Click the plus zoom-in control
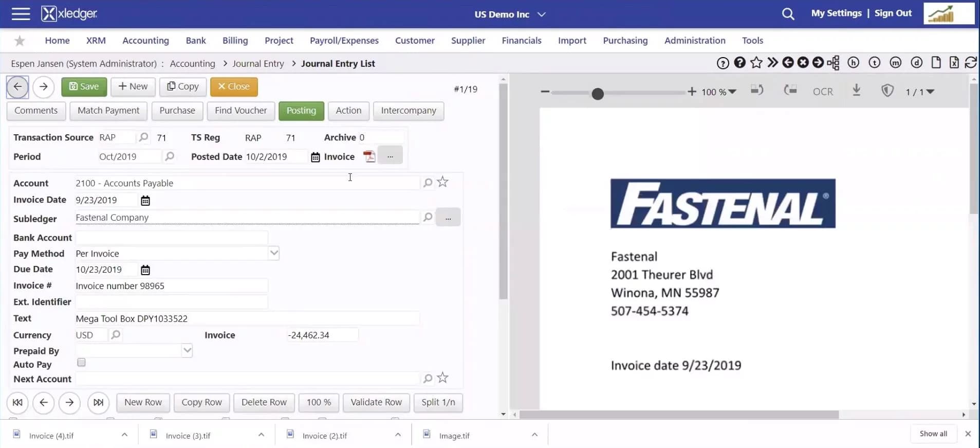The height and width of the screenshot is (448, 980). [x=692, y=92]
